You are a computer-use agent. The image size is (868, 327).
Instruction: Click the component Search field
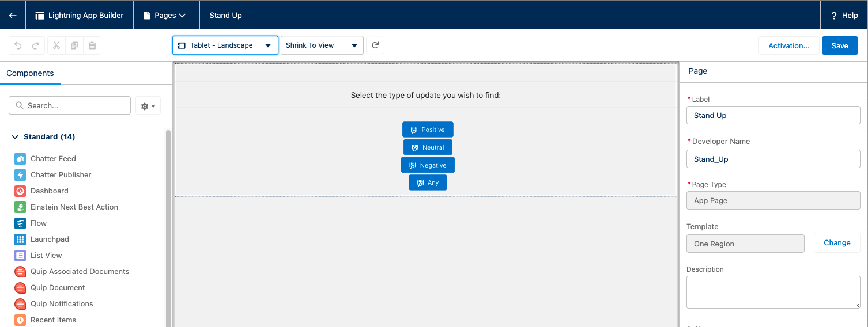click(x=70, y=105)
